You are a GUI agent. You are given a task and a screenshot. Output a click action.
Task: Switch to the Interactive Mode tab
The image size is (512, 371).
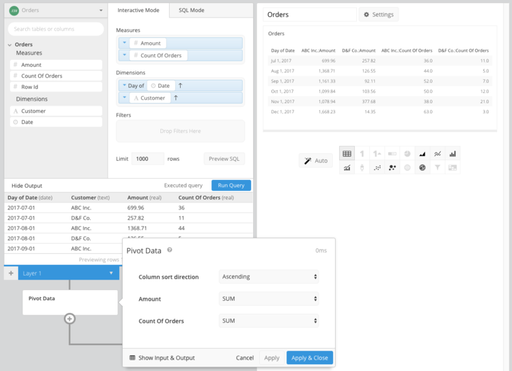coord(138,10)
